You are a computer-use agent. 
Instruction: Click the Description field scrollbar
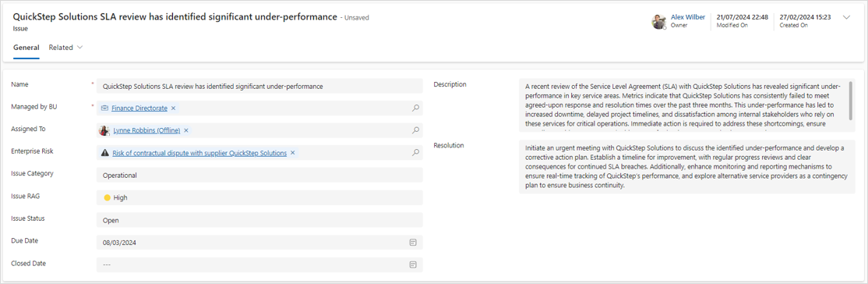pos(851,100)
